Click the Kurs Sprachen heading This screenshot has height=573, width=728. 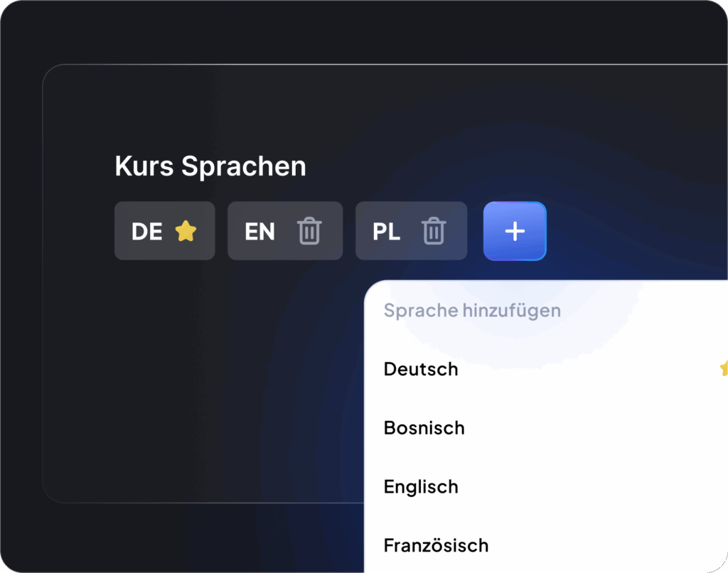[x=210, y=166]
